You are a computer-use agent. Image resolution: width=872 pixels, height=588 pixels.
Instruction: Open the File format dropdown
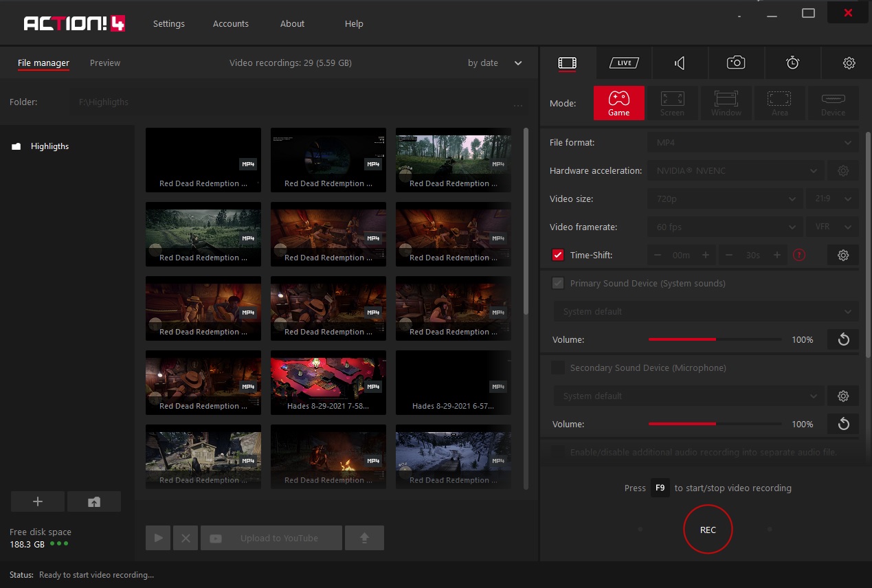[x=753, y=142]
